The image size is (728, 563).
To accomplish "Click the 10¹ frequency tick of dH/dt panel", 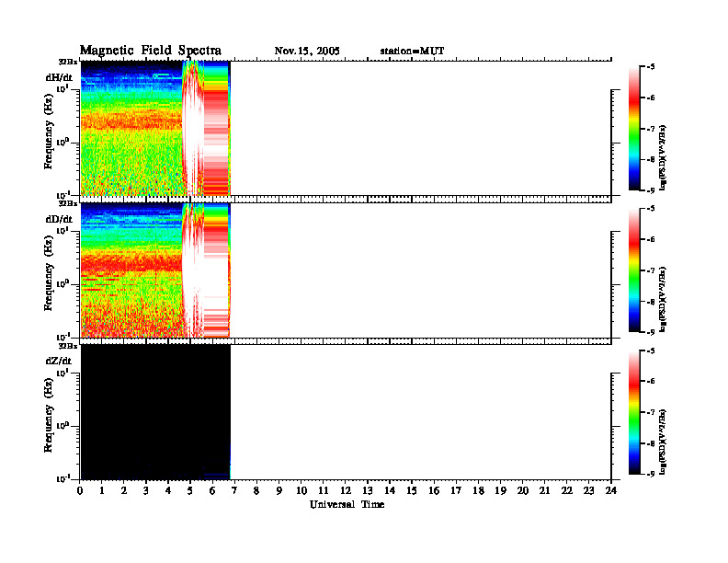I will (63, 88).
